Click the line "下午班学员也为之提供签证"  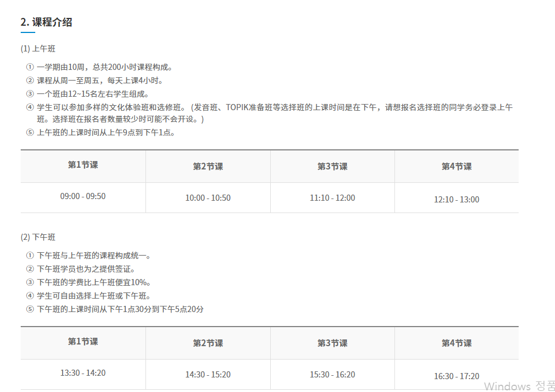click(x=86, y=269)
